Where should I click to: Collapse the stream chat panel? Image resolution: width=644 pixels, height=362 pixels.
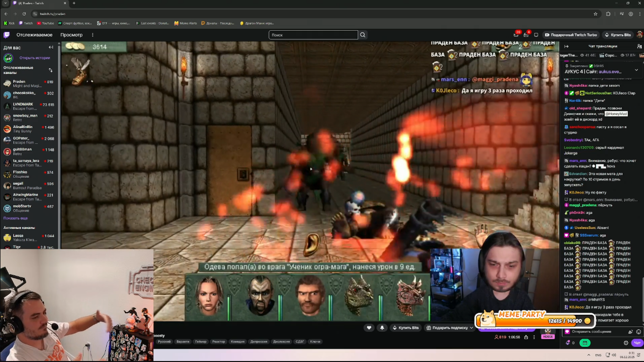(567, 46)
